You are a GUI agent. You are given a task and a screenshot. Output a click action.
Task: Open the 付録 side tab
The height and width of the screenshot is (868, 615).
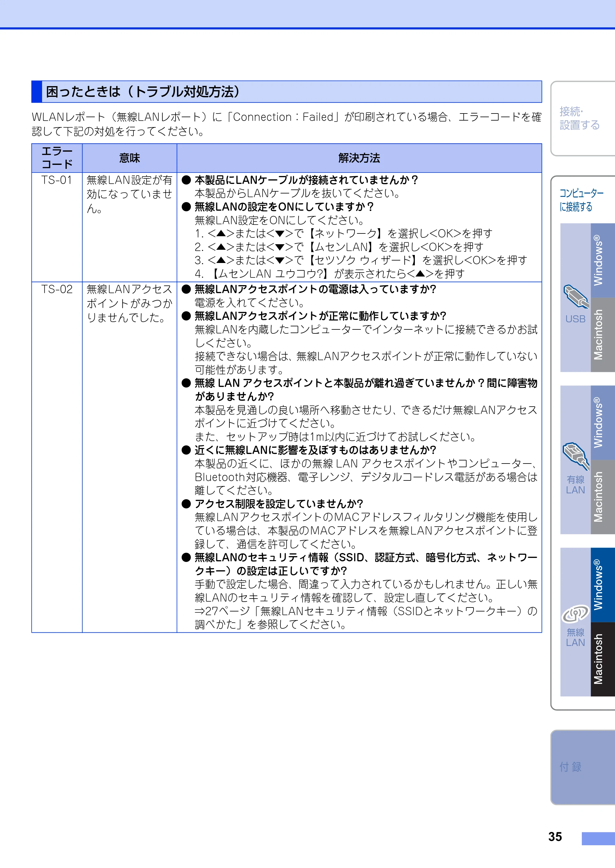(x=583, y=767)
